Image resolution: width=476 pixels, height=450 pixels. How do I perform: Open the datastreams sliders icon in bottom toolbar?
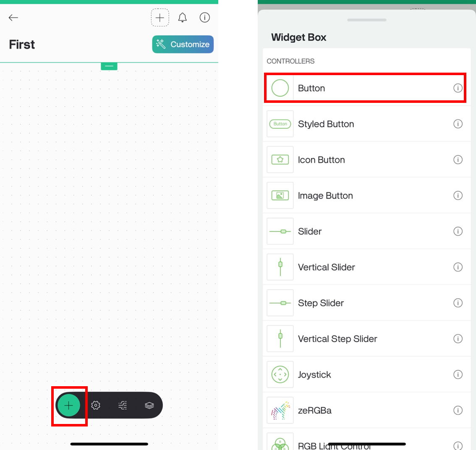pyautogui.click(x=123, y=406)
